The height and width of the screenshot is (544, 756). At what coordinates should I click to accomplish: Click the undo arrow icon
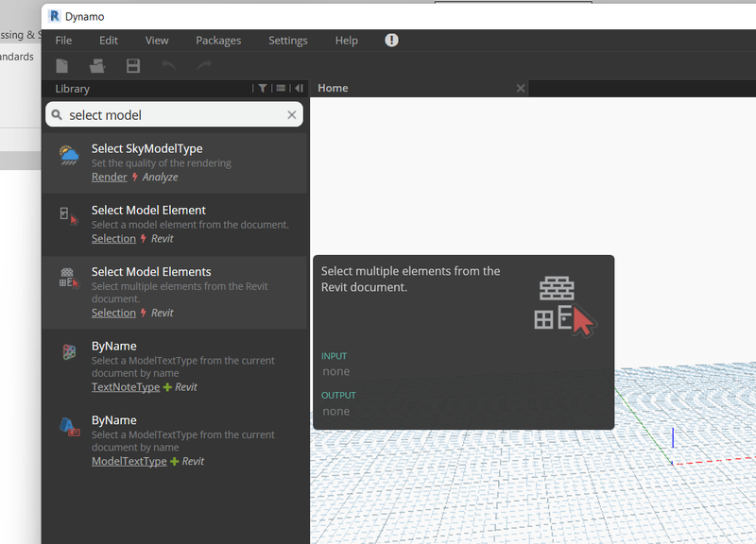click(x=168, y=65)
